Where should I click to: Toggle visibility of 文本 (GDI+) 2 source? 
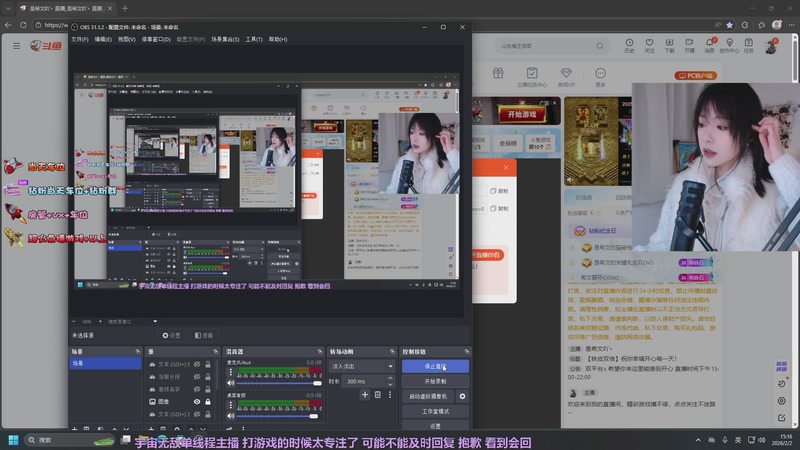[x=197, y=414]
